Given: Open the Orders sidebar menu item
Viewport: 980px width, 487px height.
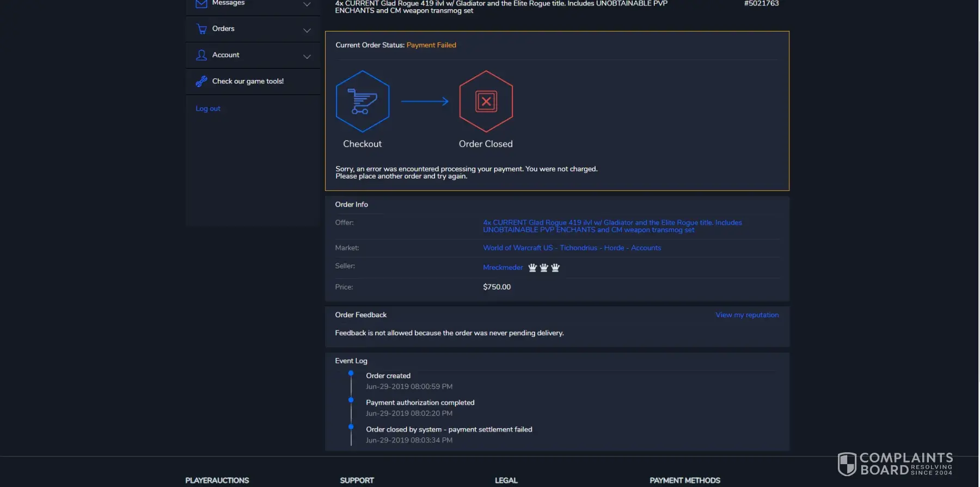Looking at the screenshot, I should pyautogui.click(x=223, y=29).
